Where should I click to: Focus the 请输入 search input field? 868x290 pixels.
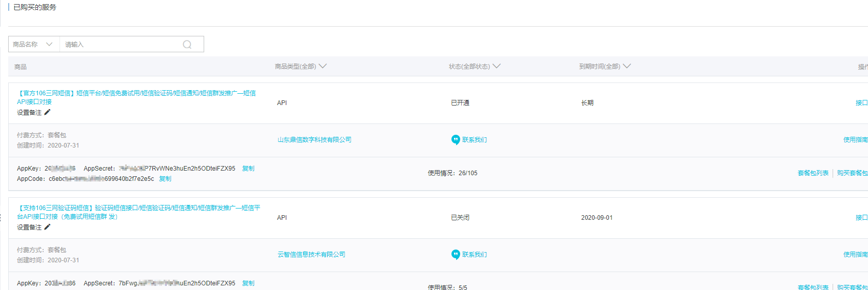click(122, 45)
